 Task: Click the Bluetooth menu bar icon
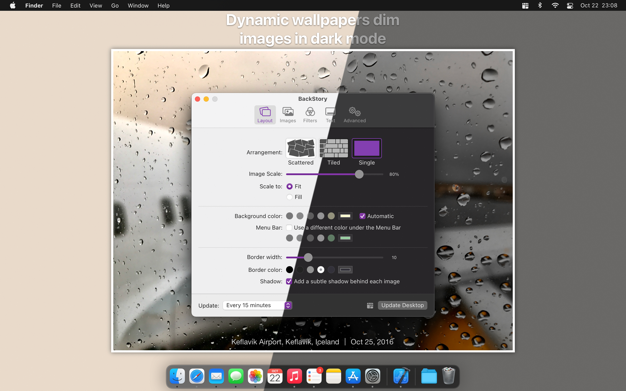point(540,6)
